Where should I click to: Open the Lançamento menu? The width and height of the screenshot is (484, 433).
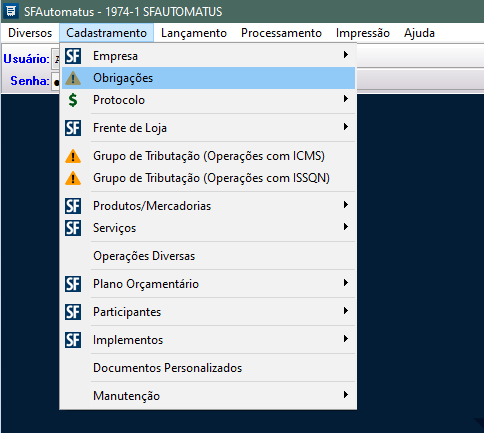click(x=194, y=33)
